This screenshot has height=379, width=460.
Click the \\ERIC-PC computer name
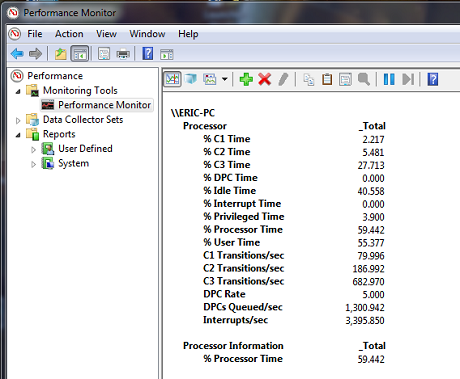[193, 113]
